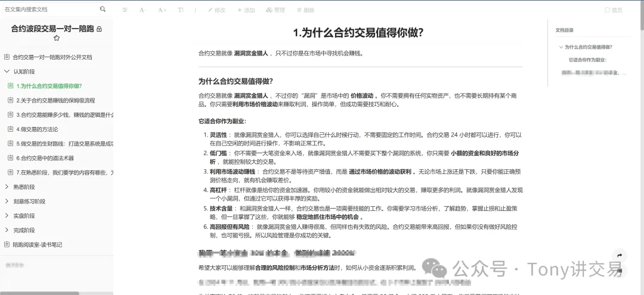Click the page vertical scrollbar thumb

point(642,15)
